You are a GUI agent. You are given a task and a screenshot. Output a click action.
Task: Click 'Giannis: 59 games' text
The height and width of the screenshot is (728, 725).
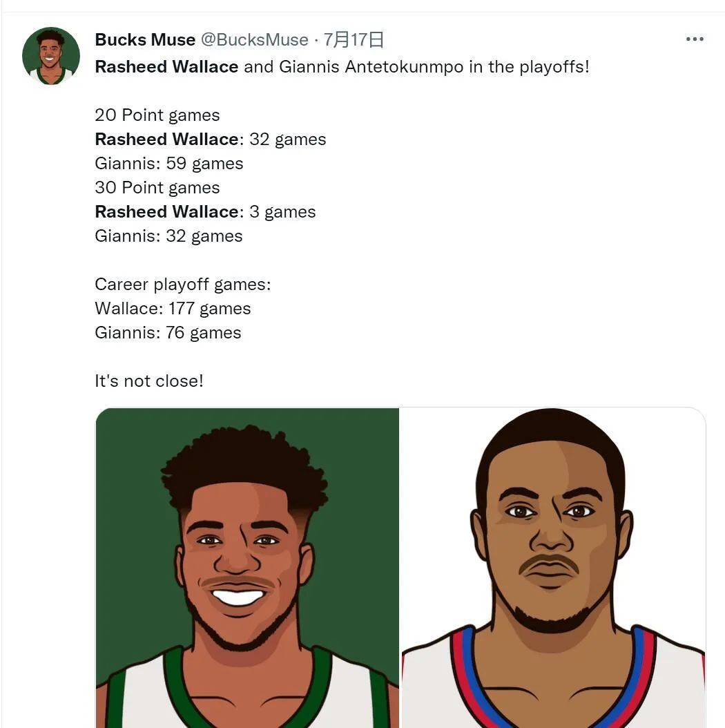(x=169, y=164)
